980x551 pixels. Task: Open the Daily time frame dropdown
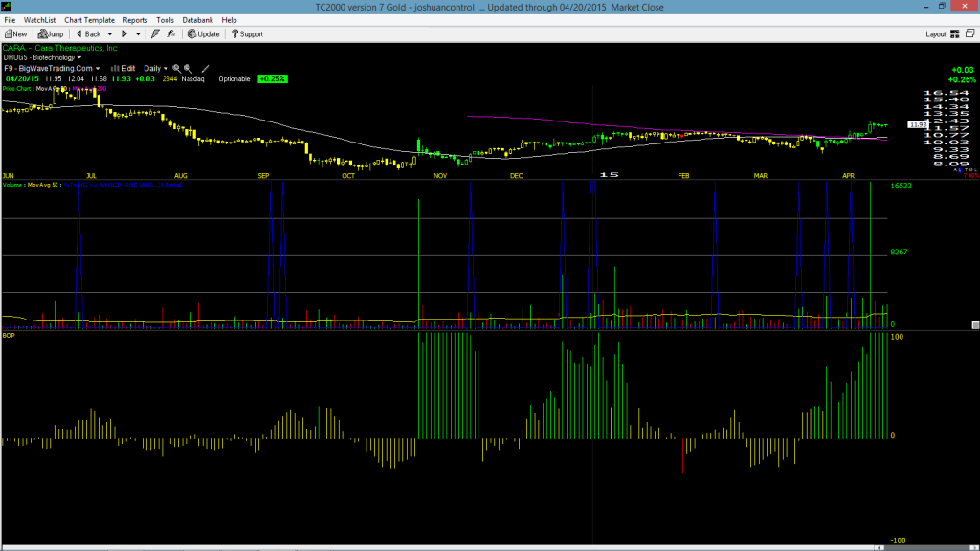(156, 68)
